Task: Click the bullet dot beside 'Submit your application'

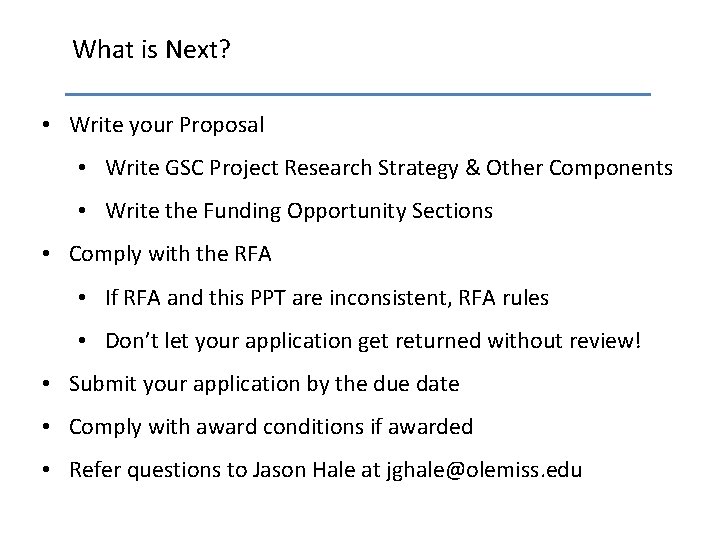Action: pos(46,383)
